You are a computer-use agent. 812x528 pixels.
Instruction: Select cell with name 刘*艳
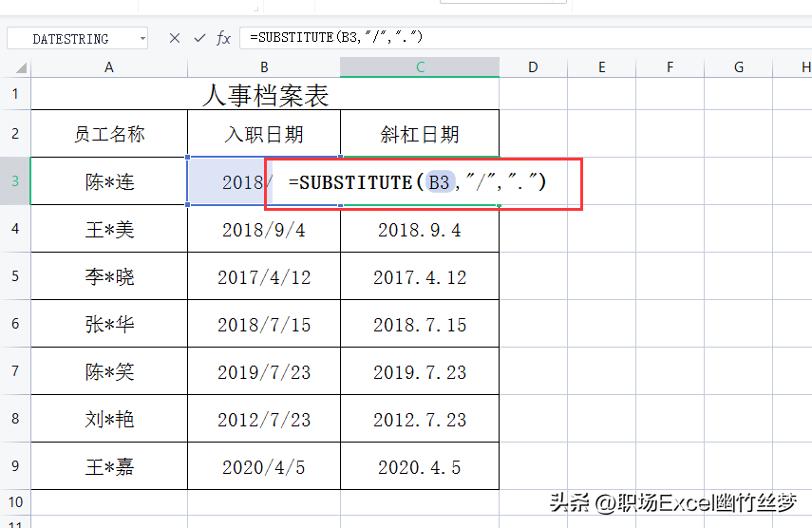tap(109, 418)
